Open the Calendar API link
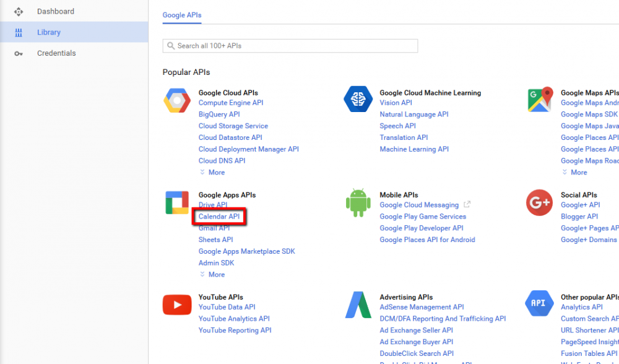The width and height of the screenshot is (619, 364). tap(219, 216)
